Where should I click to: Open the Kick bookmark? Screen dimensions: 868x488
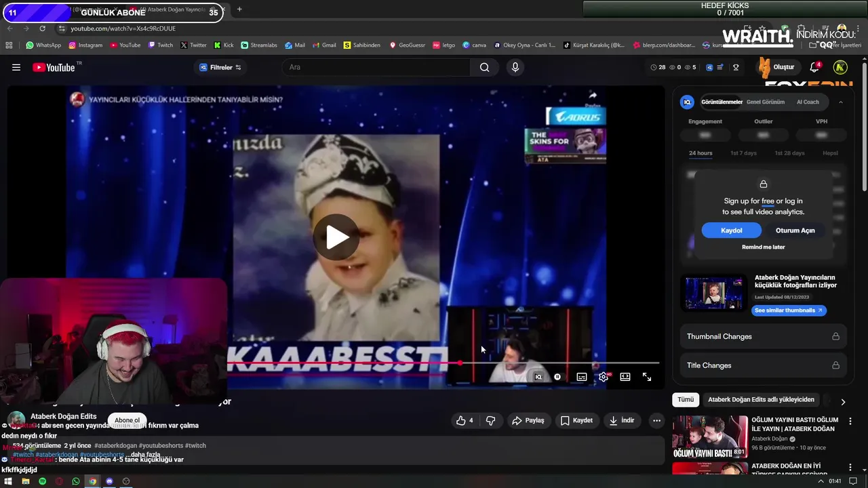pyautogui.click(x=224, y=45)
